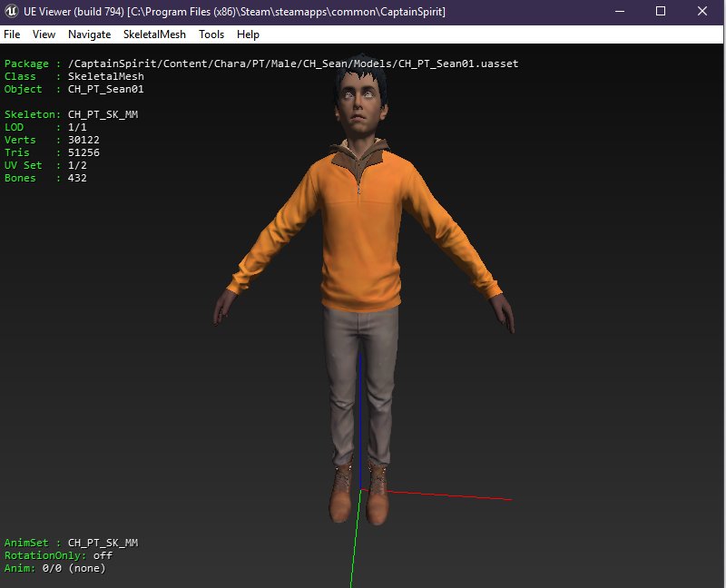Screen dimensions: 726x588
Task: Open the Help menu
Action: [248, 34]
